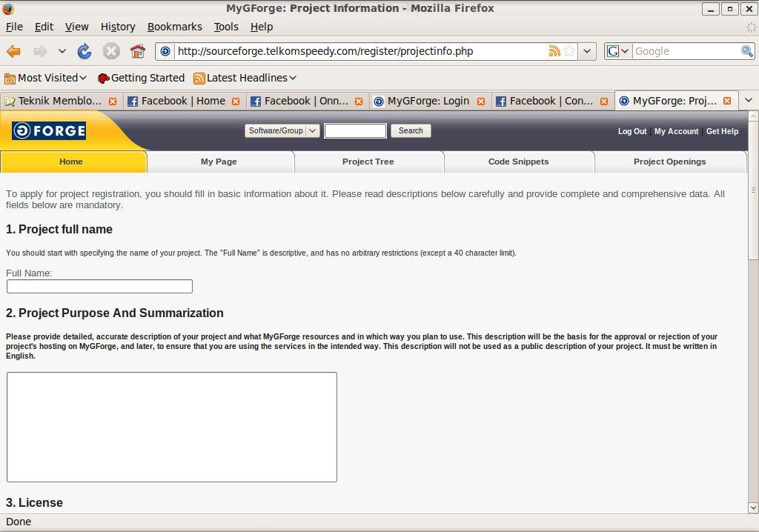Reload the current page

coord(84,51)
